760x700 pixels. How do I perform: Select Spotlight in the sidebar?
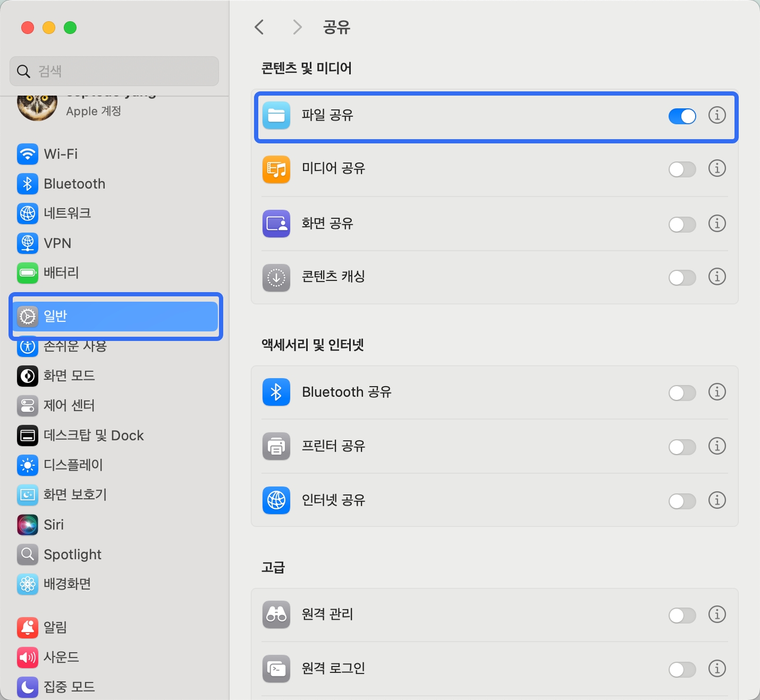pyautogui.click(x=115, y=554)
